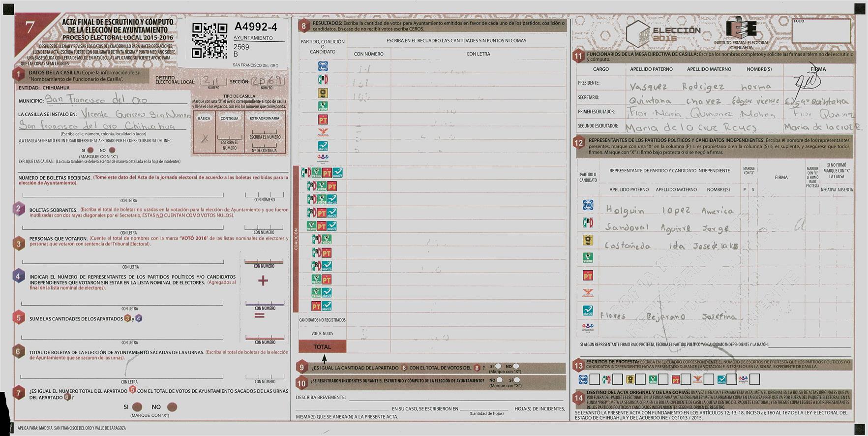Select the Encuentro Social logo in representatives table
Image resolution: width=868 pixels, height=436 pixels.
click(588, 327)
